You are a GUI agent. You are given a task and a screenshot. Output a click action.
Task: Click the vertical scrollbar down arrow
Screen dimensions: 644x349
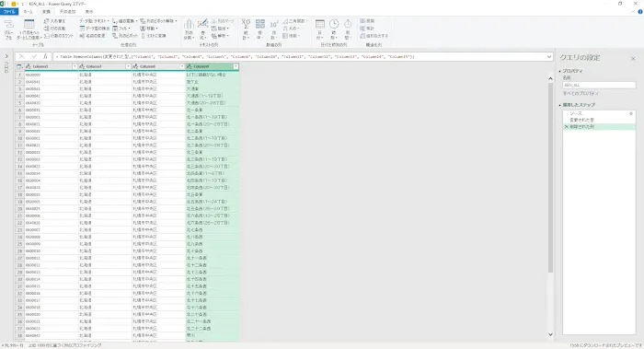550,334
